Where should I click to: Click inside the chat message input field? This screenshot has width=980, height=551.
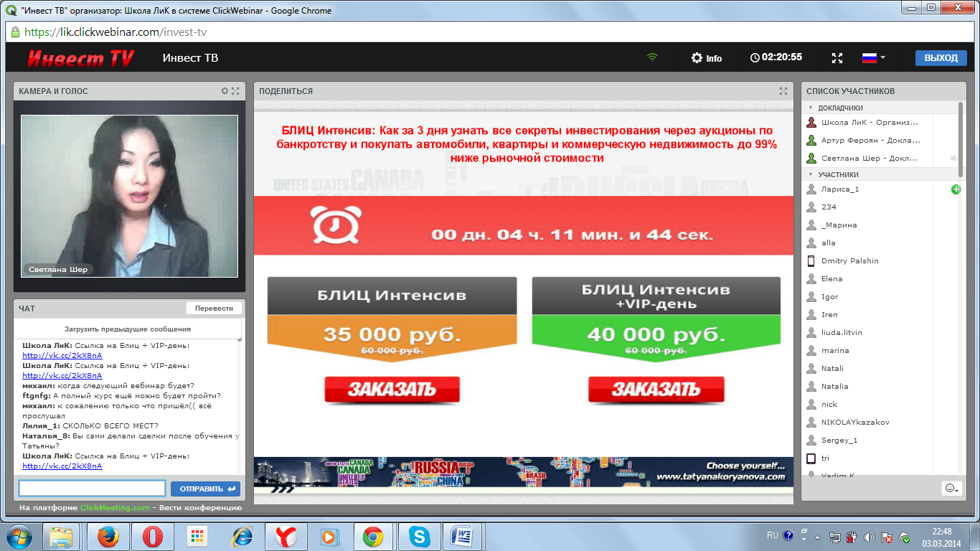tap(92, 488)
